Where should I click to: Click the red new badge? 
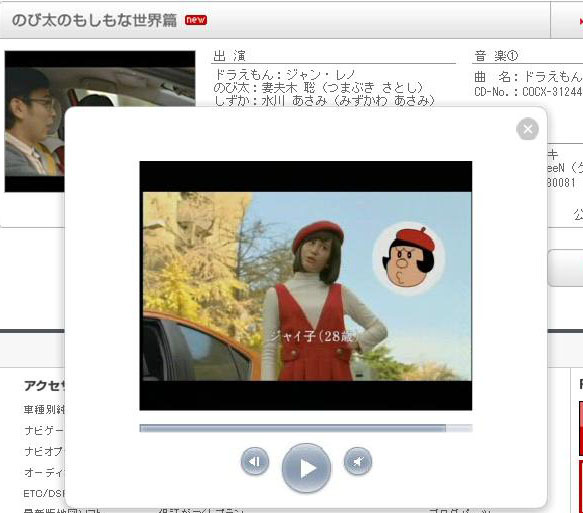click(196, 20)
